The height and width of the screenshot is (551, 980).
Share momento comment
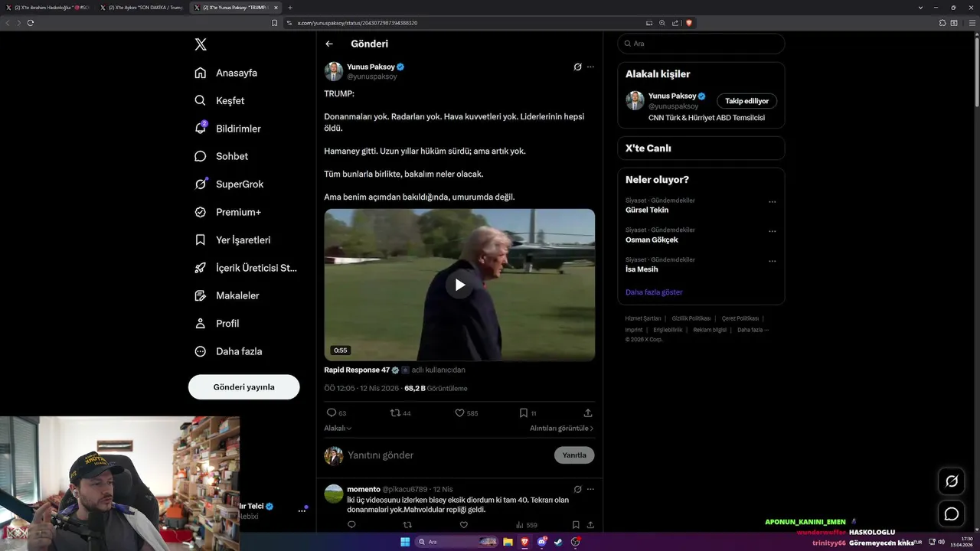tap(590, 525)
